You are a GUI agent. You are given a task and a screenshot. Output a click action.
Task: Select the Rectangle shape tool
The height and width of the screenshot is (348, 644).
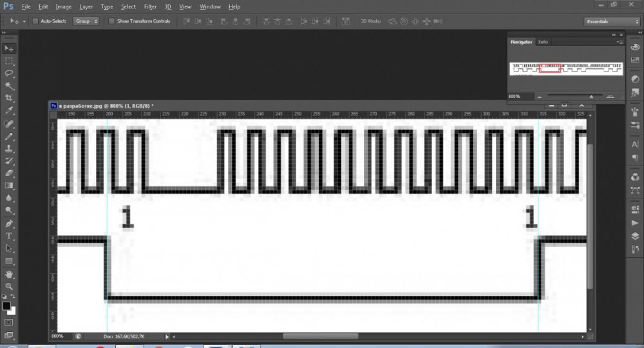click(8, 261)
